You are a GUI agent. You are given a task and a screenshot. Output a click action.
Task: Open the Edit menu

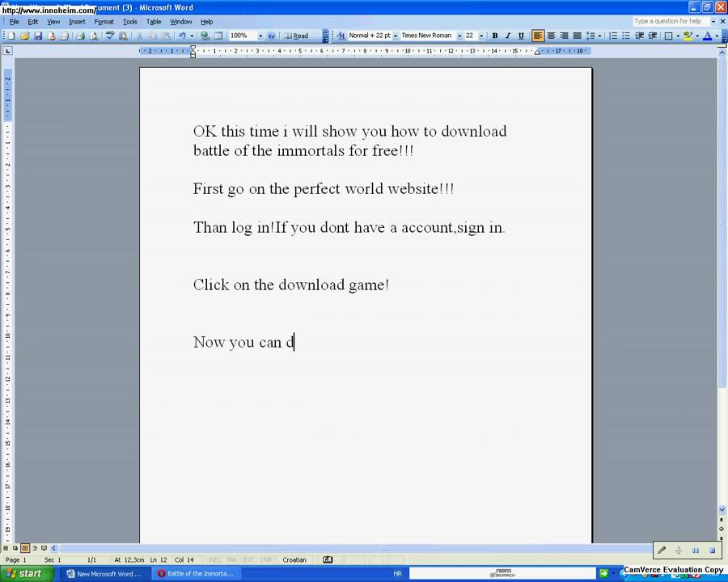click(x=33, y=21)
